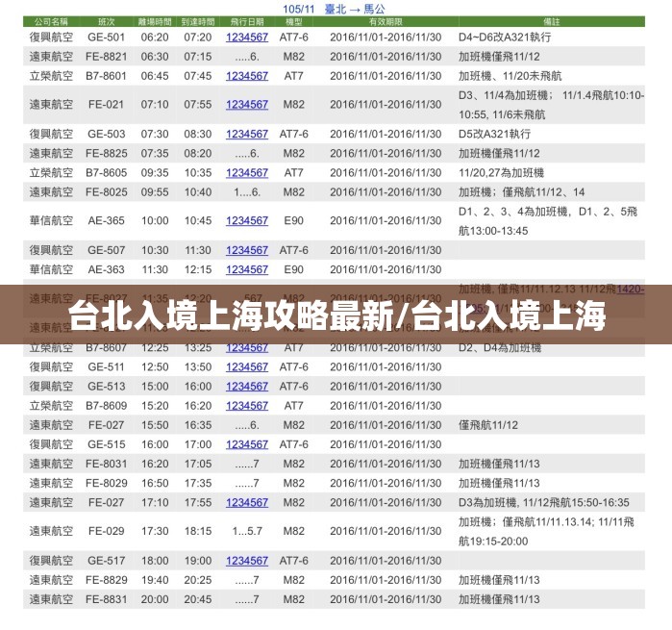
Task: Follow the 1234567 link for flight AE-363
Action: (247, 269)
